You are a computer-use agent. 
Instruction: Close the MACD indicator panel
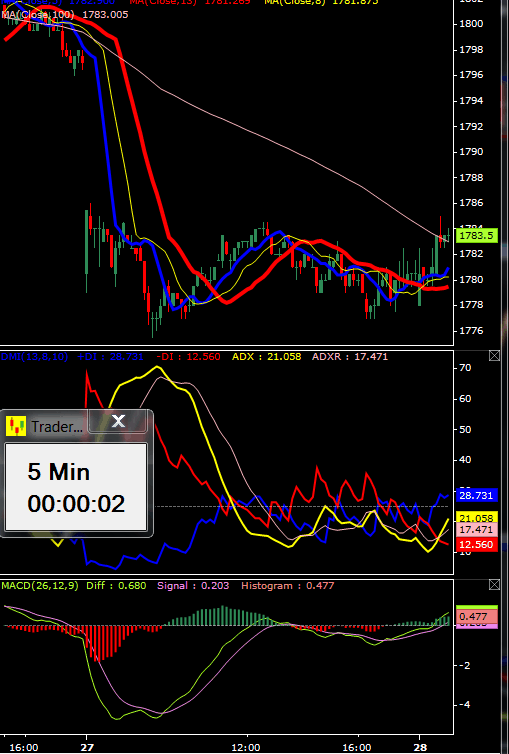494,585
